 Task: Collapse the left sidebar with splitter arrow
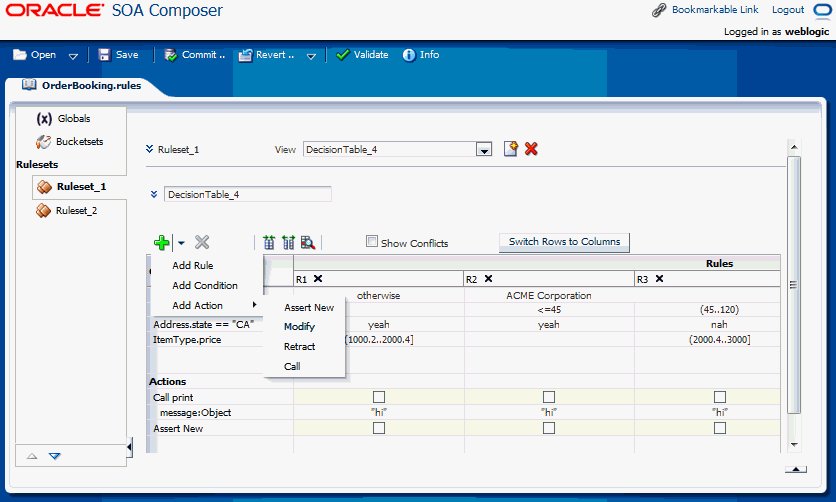pos(130,447)
